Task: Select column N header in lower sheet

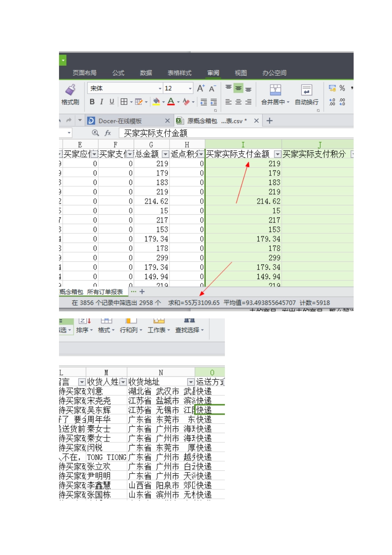Action: click(x=161, y=372)
